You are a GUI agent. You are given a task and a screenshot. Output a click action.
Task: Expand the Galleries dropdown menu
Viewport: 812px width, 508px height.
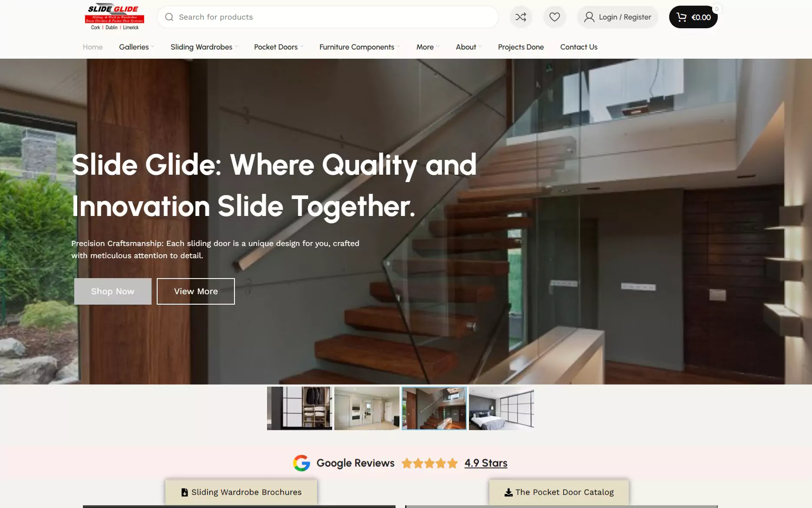[x=136, y=47]
